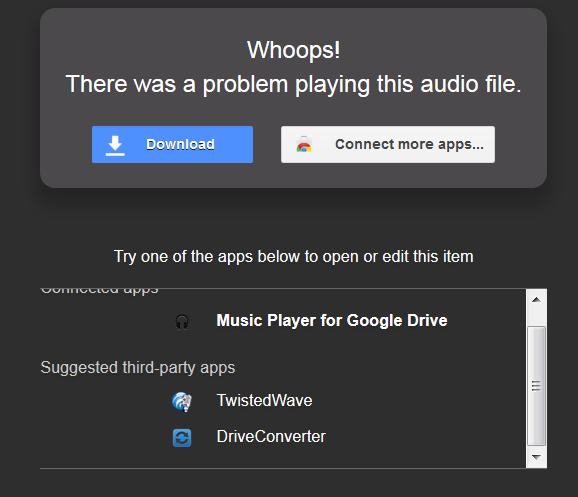Click the audio file problem message
The height and width of the screenshot is (497, 578).
pyautogui.click(x=293, y=84)
